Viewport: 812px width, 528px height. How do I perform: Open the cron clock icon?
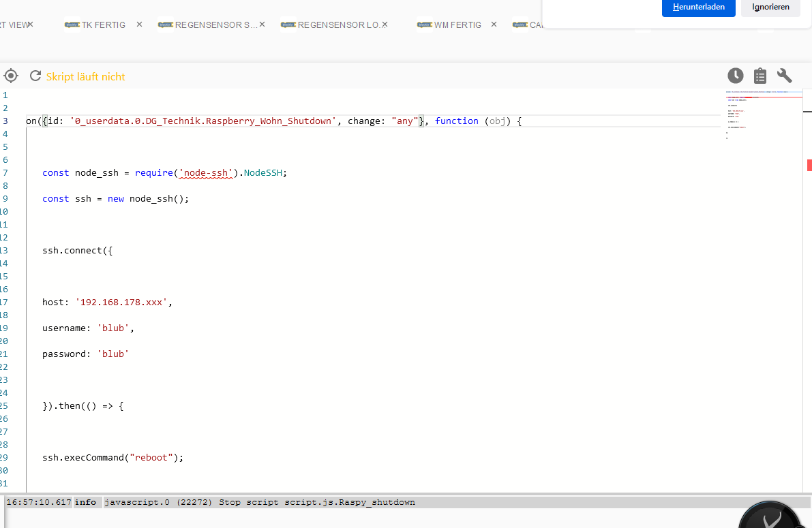point(736,76)
